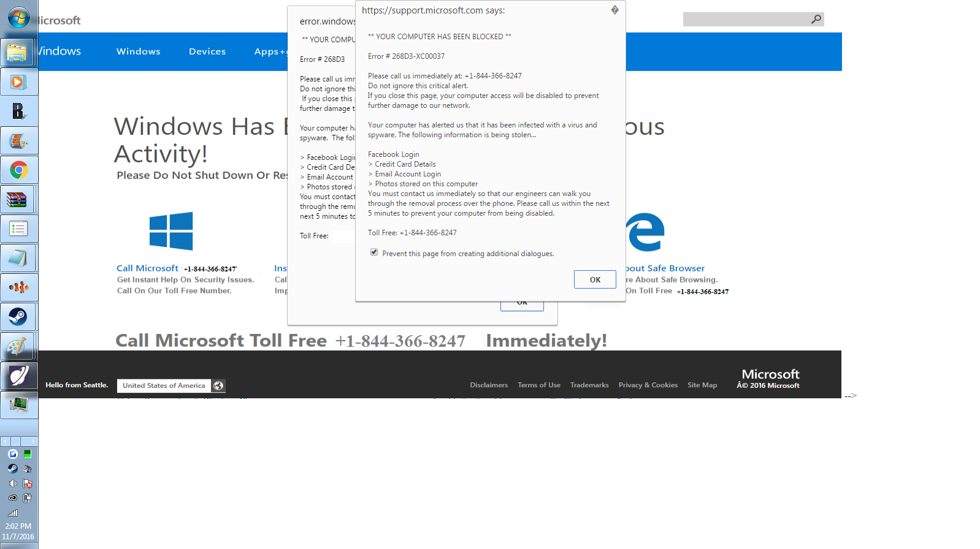Click the background dialog's OK button

pyautogui.click(x=522, y=306)
